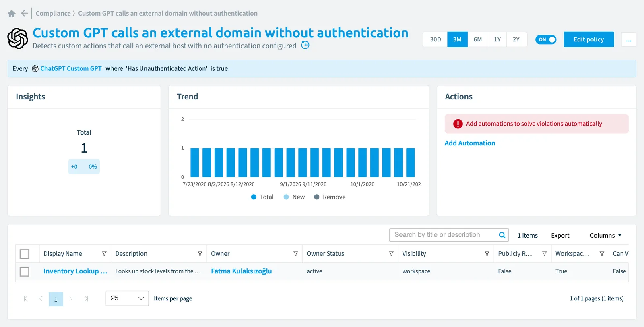The height and width of the screenshot is (327, 644).
Task: Open the Owner Status filter icon
Action: 391,254
